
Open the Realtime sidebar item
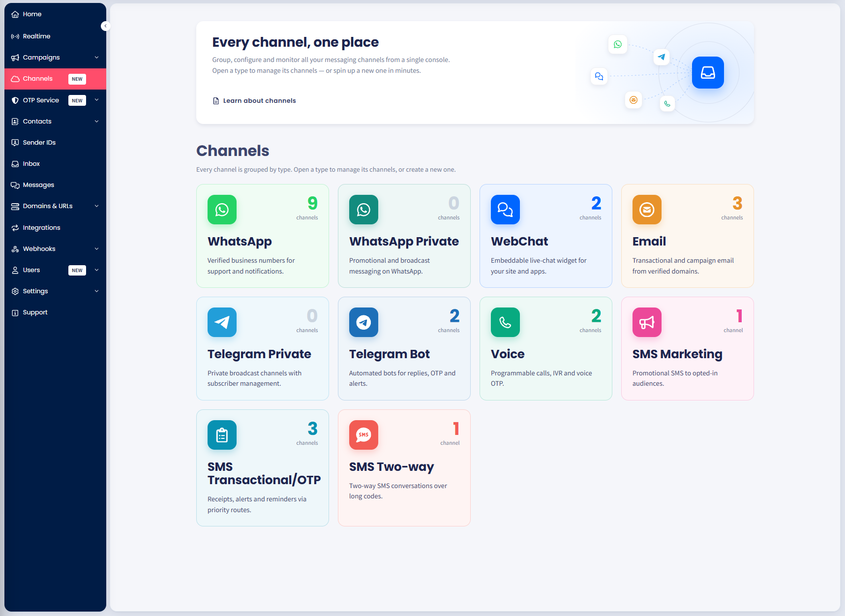tap(55, 36)
